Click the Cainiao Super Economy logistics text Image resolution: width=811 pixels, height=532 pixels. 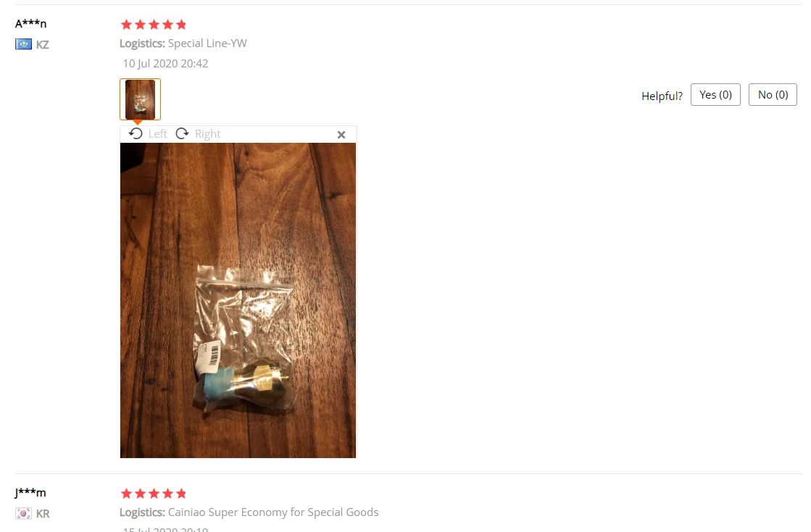(273, 512)
